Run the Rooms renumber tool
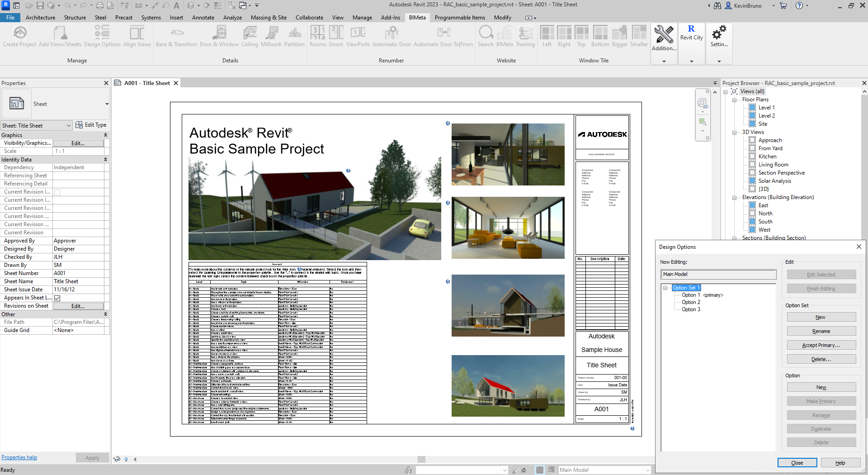This screenshot has width=868, height=475. pyautogui.click(x=318, y=36)
